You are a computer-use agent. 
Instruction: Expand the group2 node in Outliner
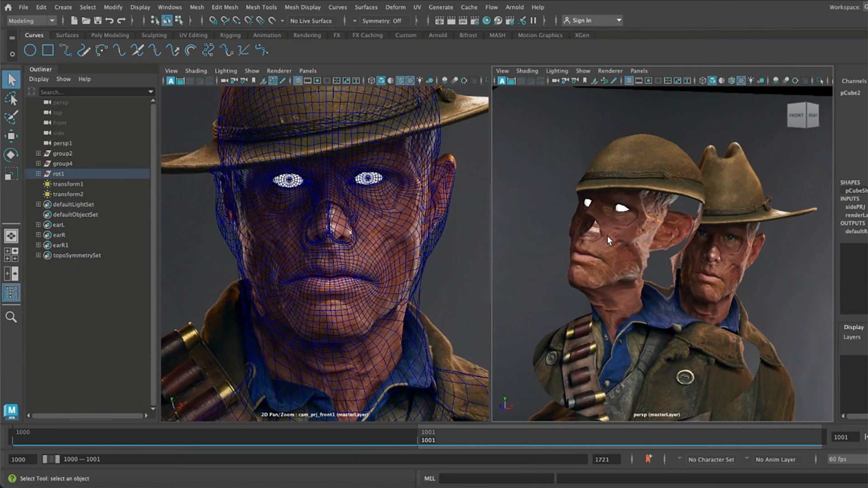38,154
